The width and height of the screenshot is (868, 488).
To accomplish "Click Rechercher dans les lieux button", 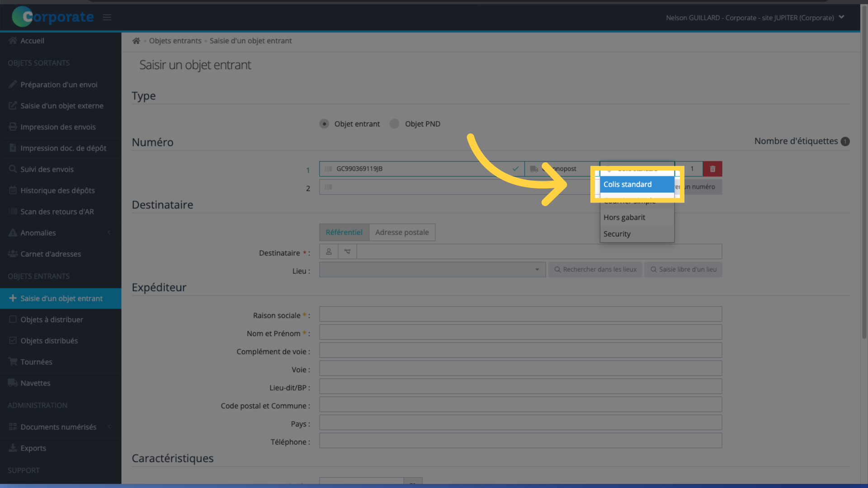I will pos(594,269).
